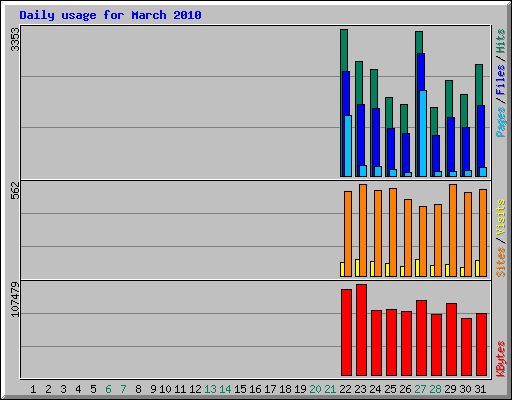Click the red KBytes bar for day 25
This screenshot has height=400, width=512.
[391, 343]
